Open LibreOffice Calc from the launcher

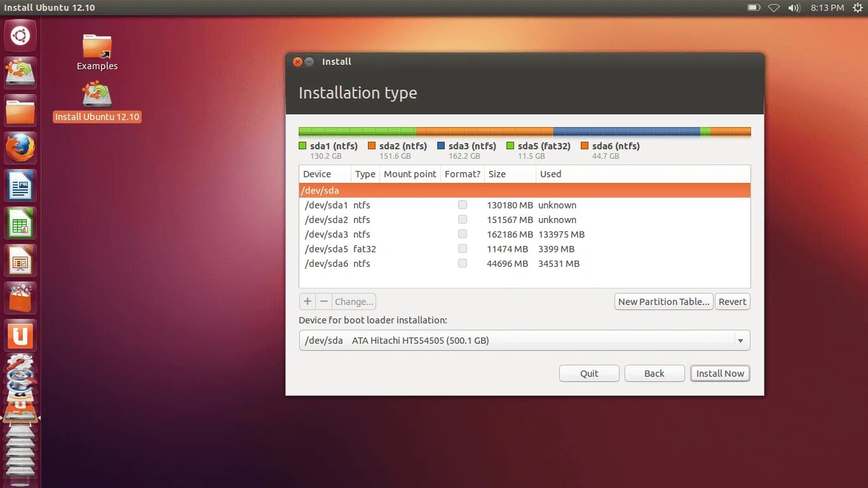(x=20, y=223)
